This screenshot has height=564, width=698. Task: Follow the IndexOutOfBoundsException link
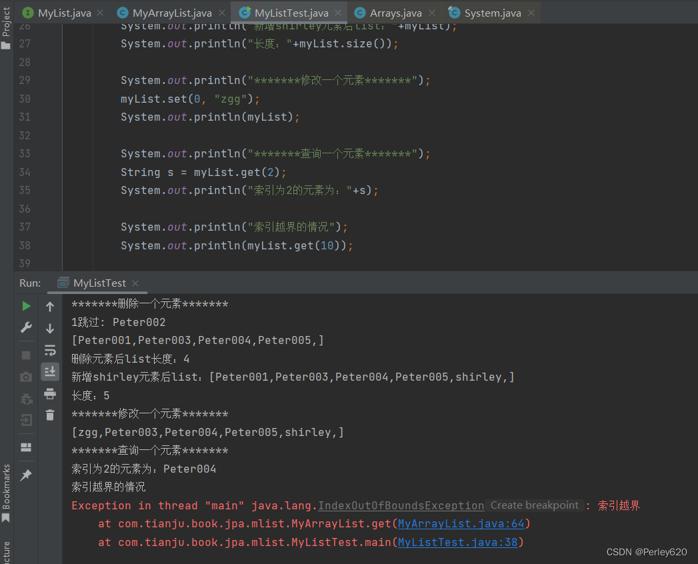[401, 506]
